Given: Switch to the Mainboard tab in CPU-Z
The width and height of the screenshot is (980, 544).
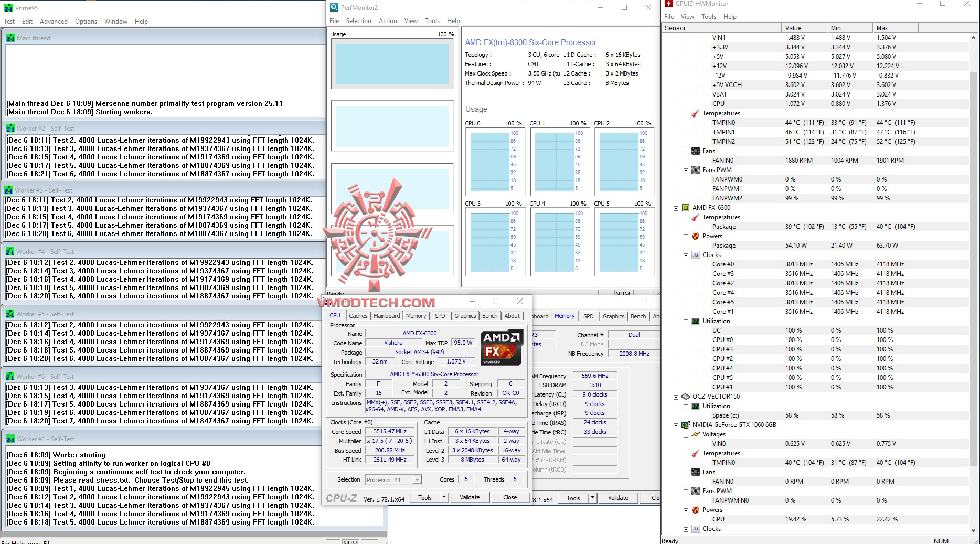Looking at the screenshot, I should point(387,316).
